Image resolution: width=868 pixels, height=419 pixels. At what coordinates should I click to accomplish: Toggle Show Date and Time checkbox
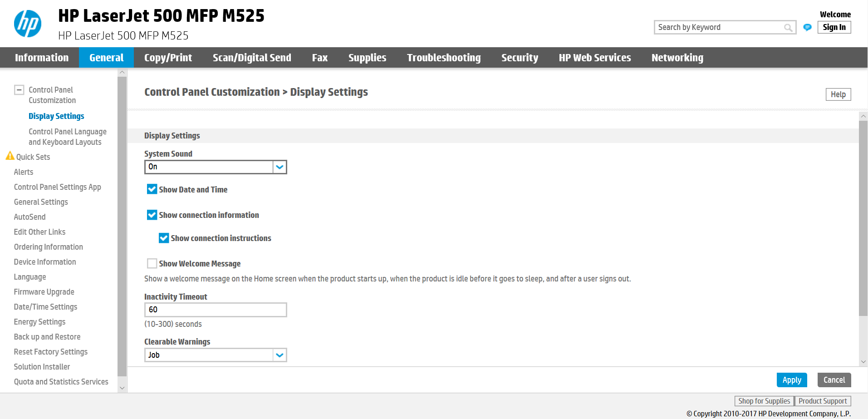tap(152, 189)
